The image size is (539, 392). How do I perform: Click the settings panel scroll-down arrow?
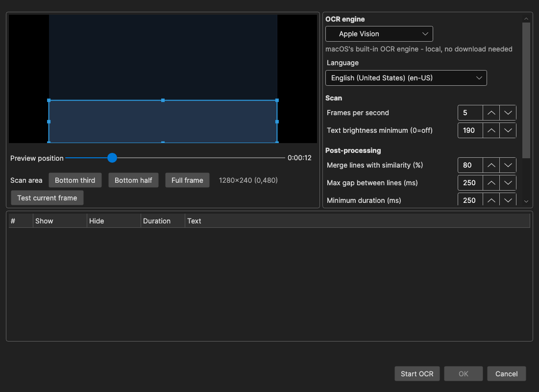tap(526, 201)
